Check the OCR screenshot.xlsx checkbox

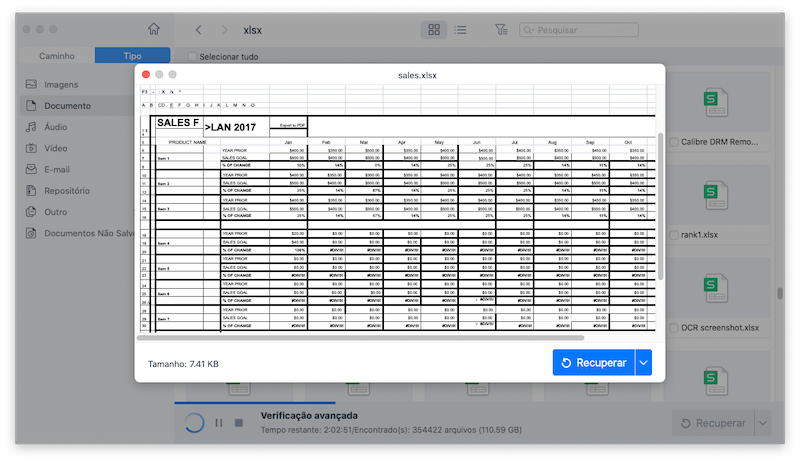(x=674, y=327)
